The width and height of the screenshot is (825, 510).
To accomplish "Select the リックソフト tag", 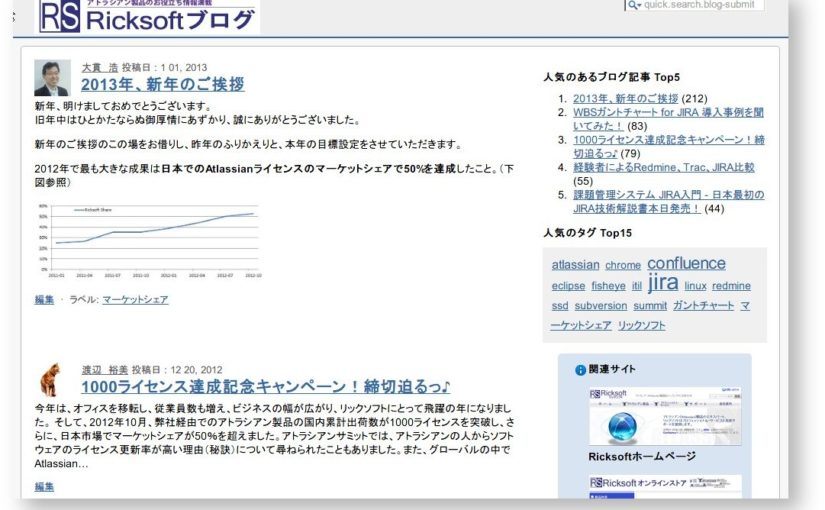I will (641, 325).
